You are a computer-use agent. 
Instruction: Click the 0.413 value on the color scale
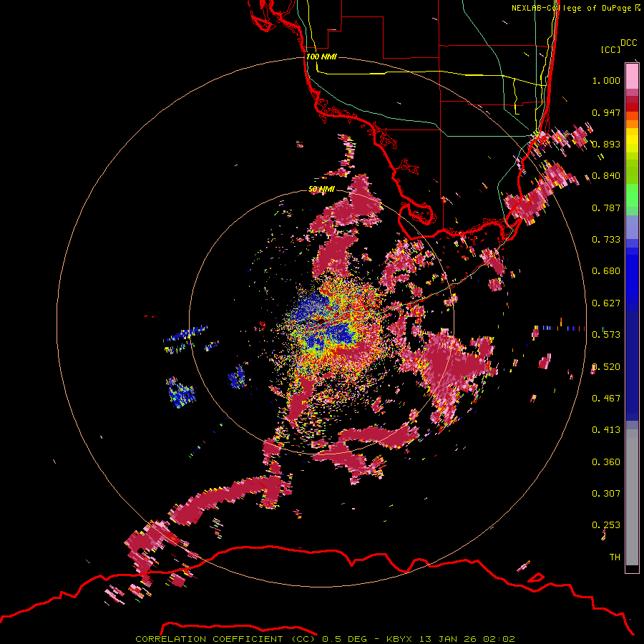[606, 430]
